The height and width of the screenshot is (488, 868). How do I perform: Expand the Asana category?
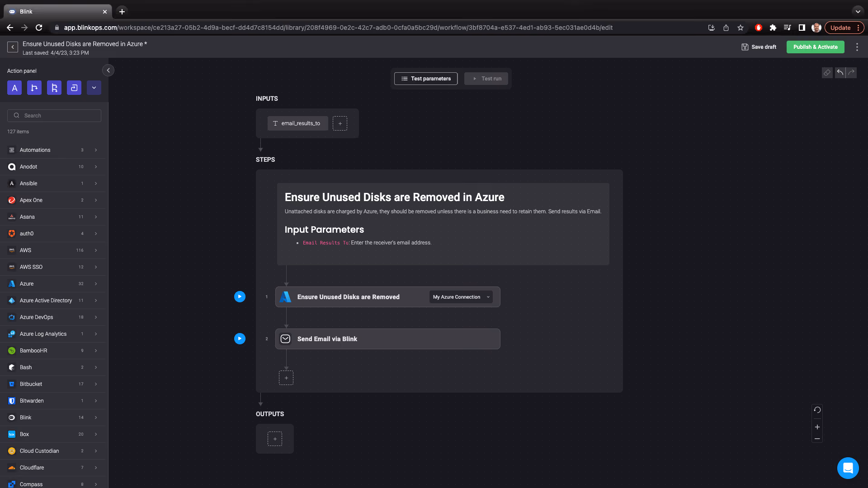click(x=52, y=217)
